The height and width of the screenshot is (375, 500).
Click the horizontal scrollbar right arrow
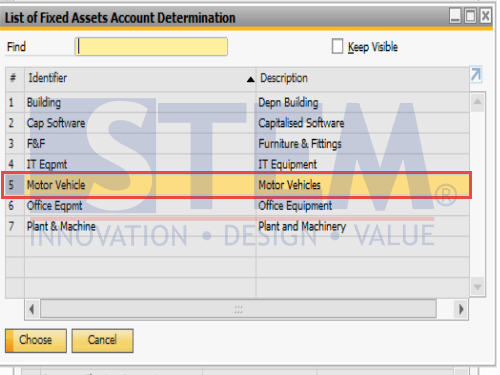[x=461, y=309]
